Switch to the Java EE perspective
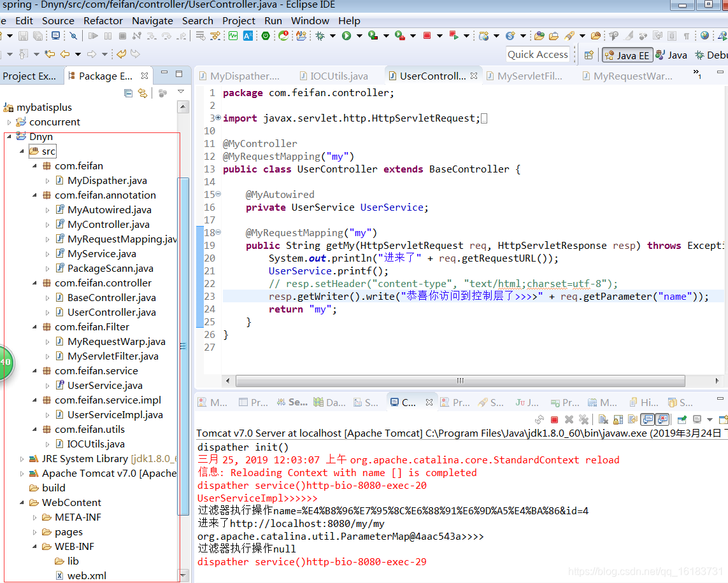This screenshot has height=583, width=728. 627,55
